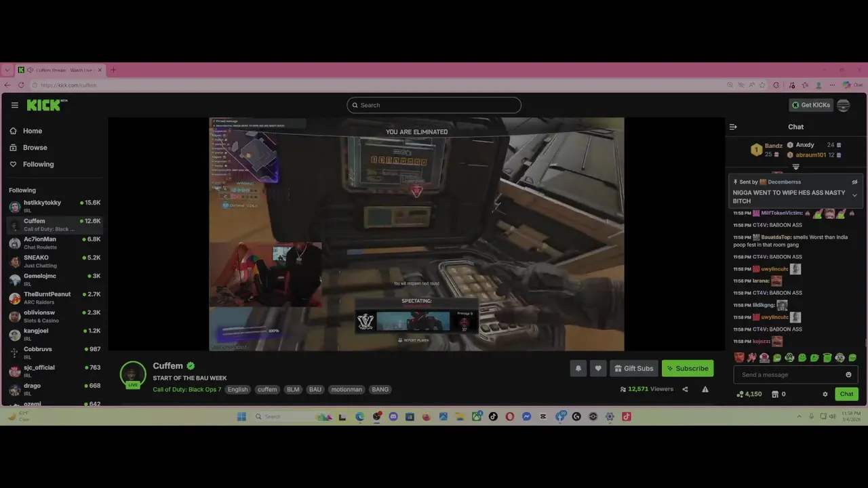Click the green Subscribe button

tap(688, 368)
